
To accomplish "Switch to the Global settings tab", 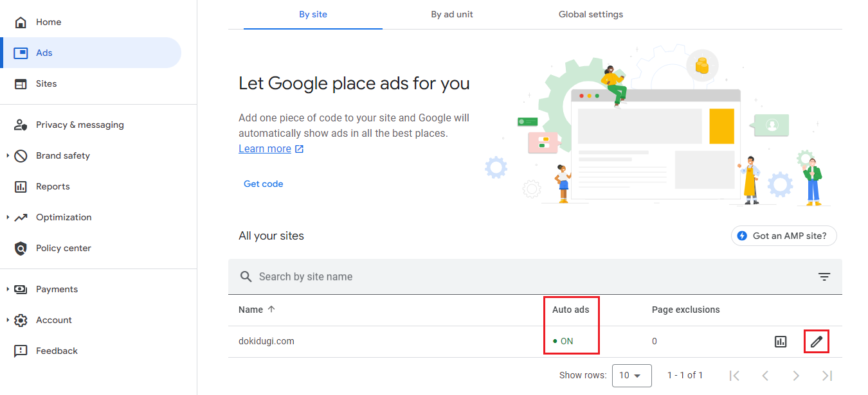I will [591, 15].
